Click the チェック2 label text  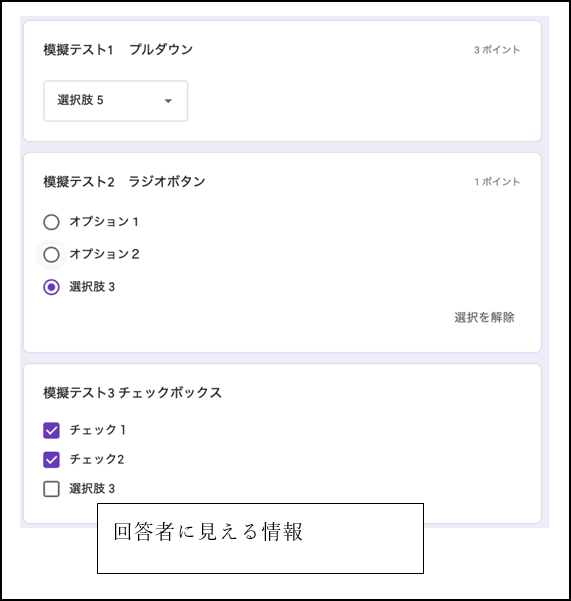[97, 459]
